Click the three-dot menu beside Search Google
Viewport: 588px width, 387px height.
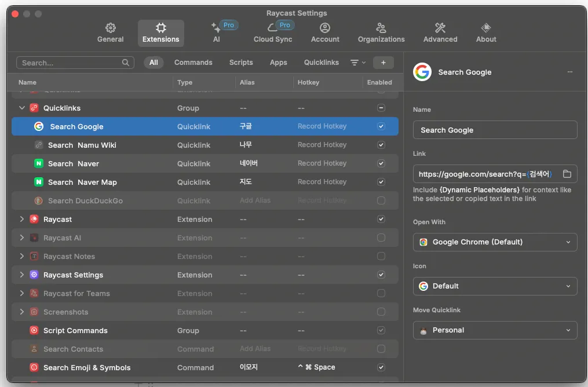coord(570,72)
